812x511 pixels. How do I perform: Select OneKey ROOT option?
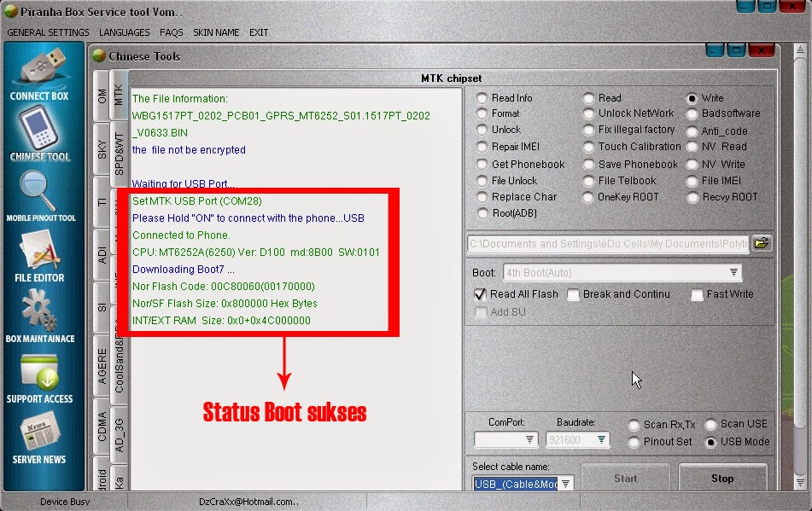(587, 197)
